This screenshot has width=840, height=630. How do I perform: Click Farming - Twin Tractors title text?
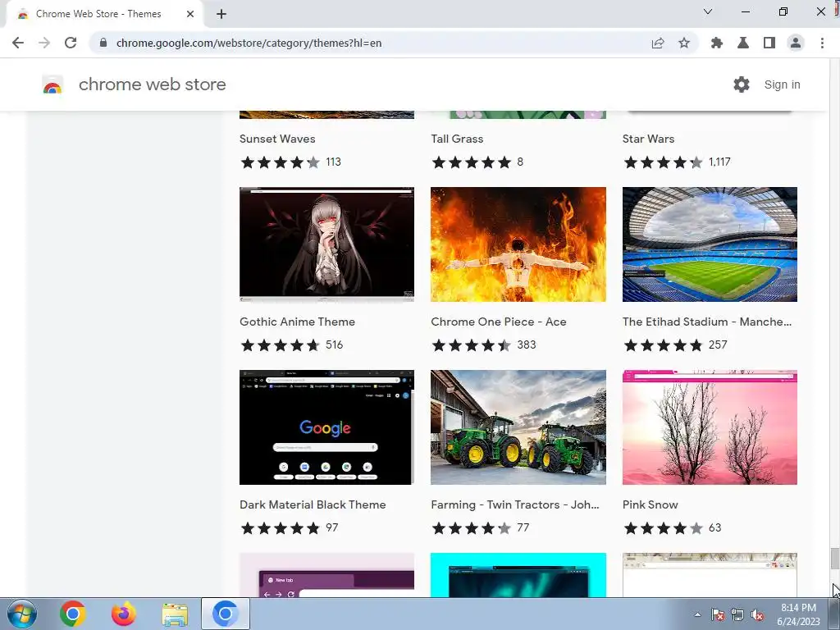pyautogui.click(x=515, y=504)
